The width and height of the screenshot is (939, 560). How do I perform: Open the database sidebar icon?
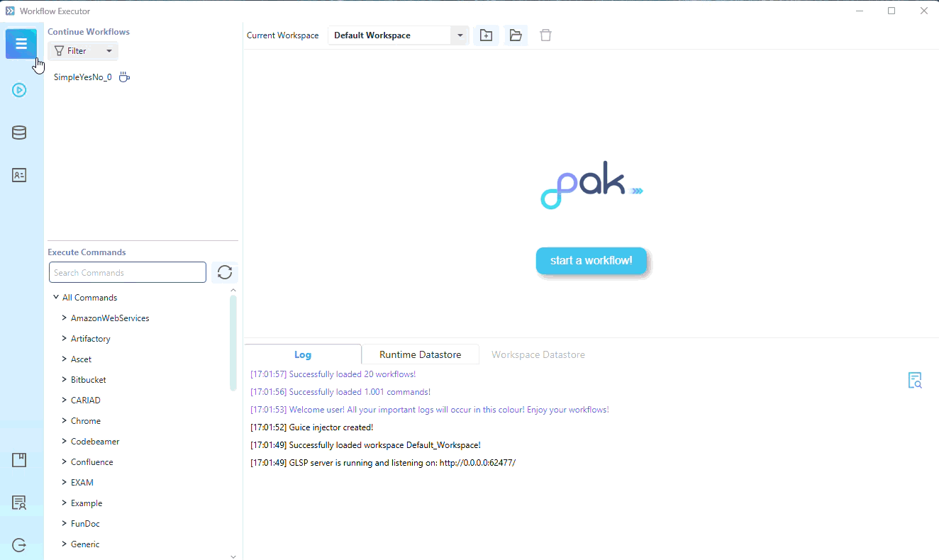pyautogui.click(x=19, y=133)
